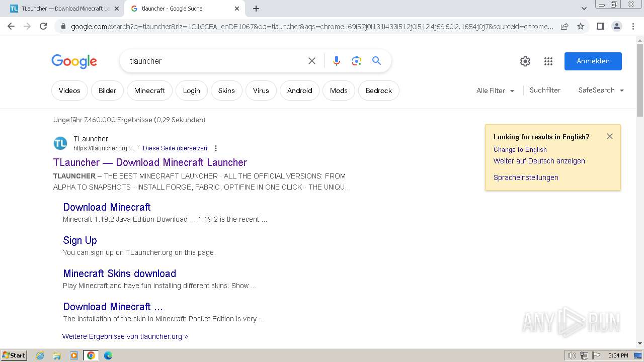Viewport: 644px width, 362px height.
Task: Filter results by Bilder
Action: pyautogui.click(x=107, y=90)
